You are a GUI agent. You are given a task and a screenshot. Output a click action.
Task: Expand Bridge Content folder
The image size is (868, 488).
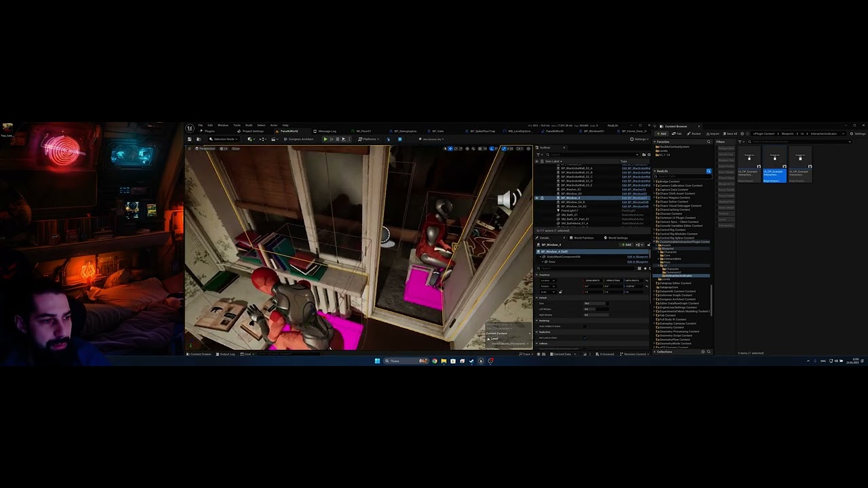[x=654, y=182]
